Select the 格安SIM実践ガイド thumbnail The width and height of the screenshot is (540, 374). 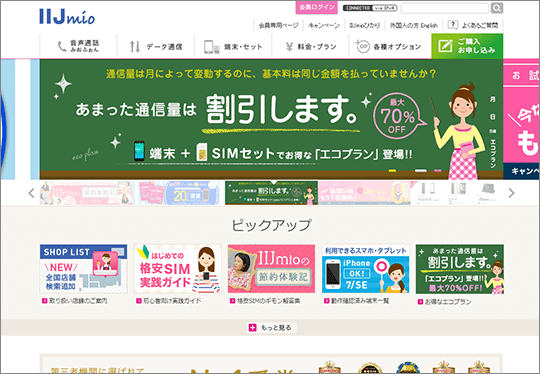point(177,269)
